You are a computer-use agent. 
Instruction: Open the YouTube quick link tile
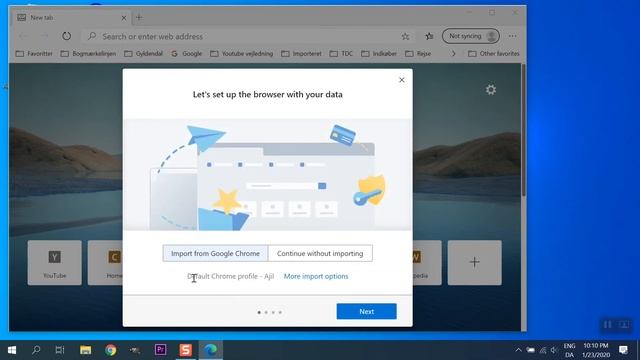[55, 262]
